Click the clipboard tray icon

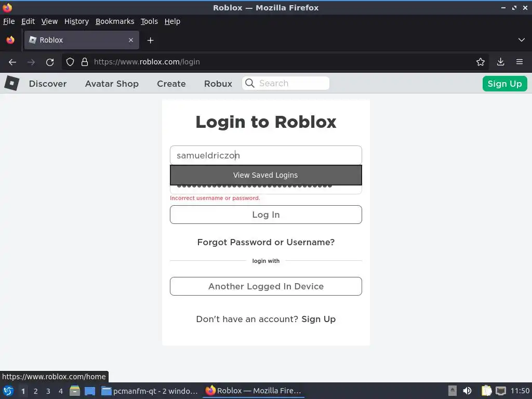486,391
